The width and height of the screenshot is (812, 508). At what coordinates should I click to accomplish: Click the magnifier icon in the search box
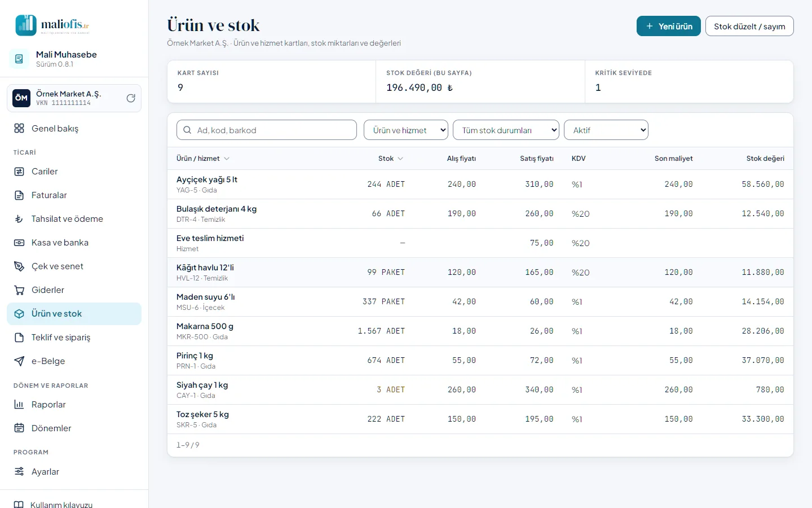click(x=187, y=130)
